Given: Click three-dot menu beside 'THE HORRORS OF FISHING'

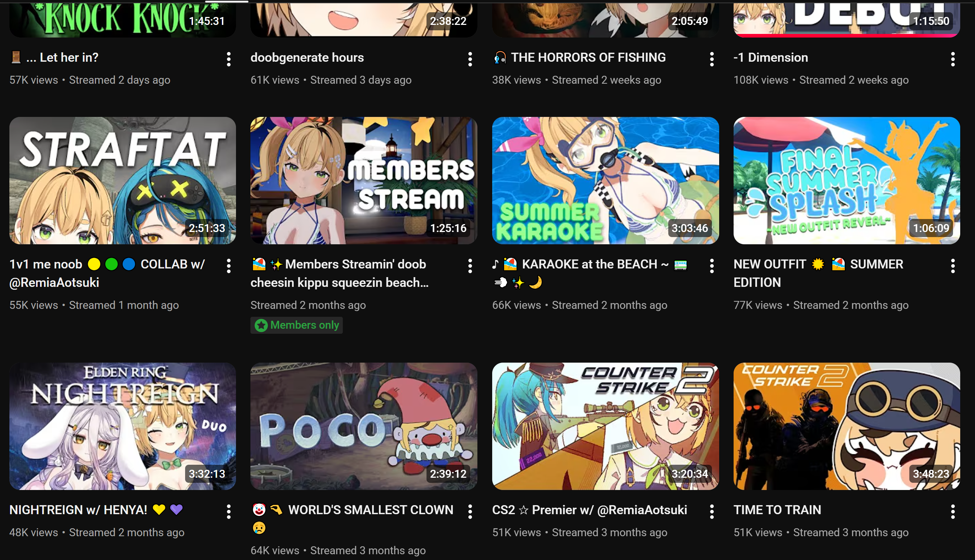Looking at the screenshot, I should point(712,59).
